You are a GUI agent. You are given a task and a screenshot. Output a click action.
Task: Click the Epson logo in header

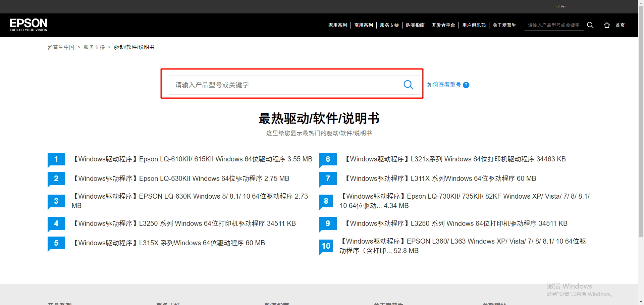[29, 25]
